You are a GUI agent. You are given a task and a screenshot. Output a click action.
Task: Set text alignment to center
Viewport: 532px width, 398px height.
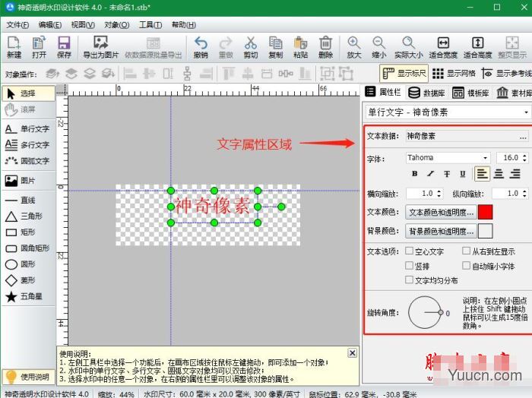[499, 174]
